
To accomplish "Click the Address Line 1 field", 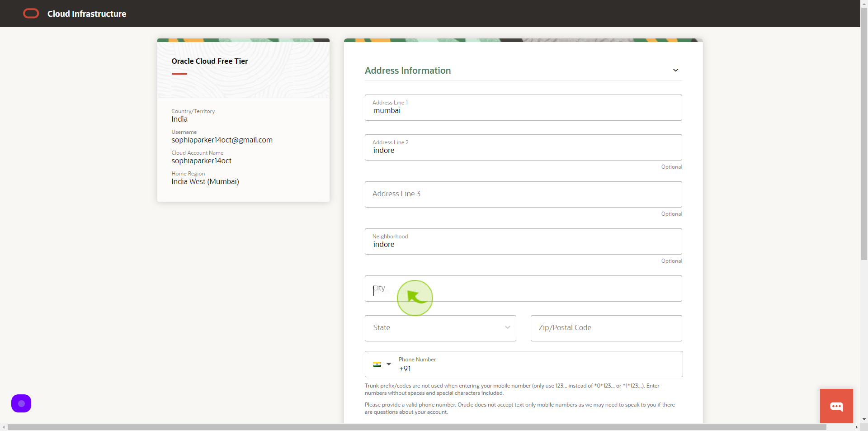I will coord(524,108).
